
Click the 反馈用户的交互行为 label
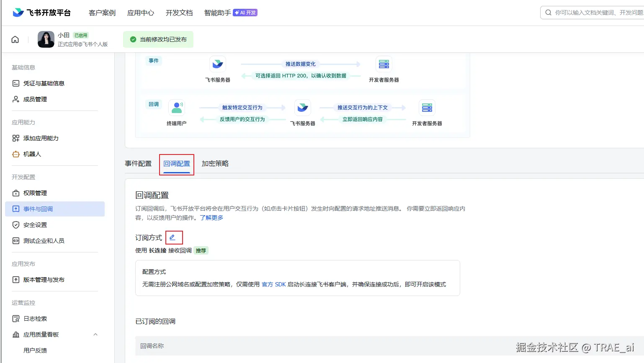(x=242, y=119)
